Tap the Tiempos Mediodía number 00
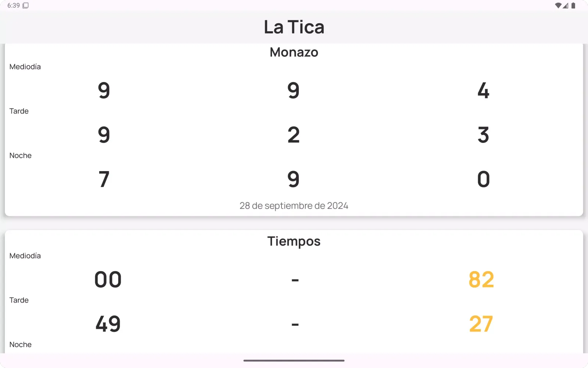Screen dimensions: 588x368 [108, 280]
